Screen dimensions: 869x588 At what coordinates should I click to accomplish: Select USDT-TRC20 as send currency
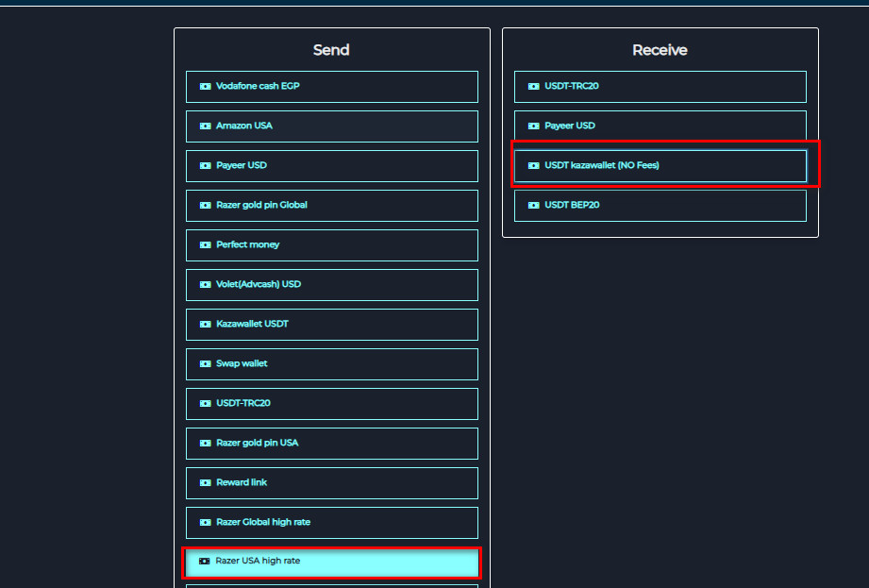331,403
